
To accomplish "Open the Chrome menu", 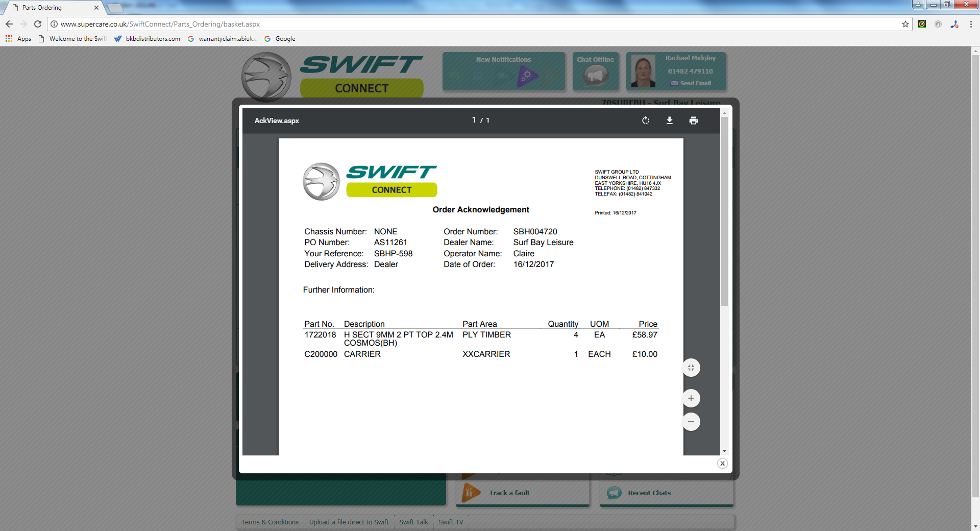I will click(x=971, y=24).
